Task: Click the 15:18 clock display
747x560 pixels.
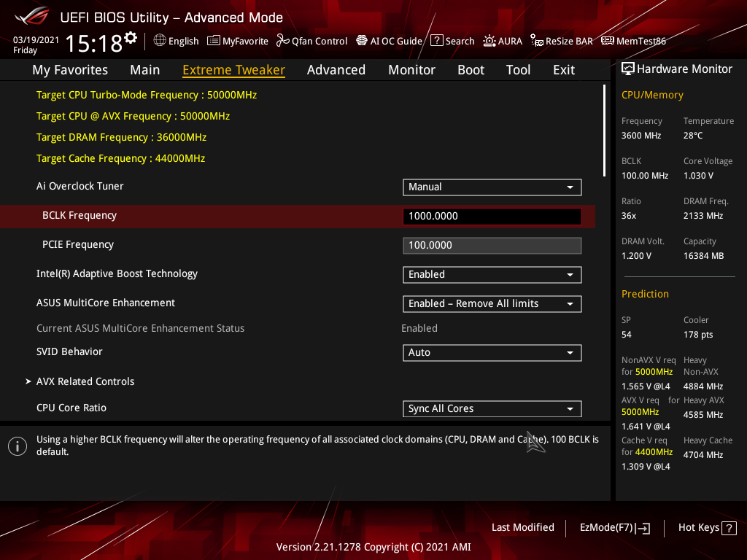Action: click(93, 43)
